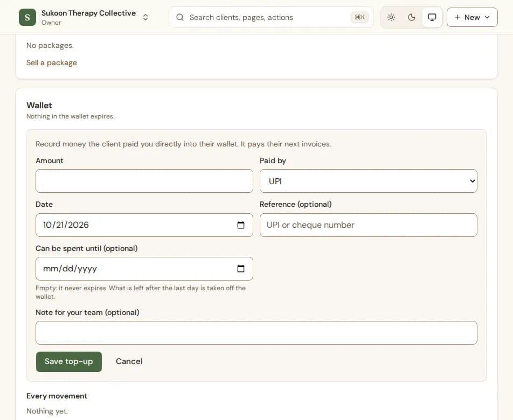Image resolution: width=513 pixels, height=420 pixels.
Task: Click into the Amount field
Action: click(x=144, y=181)
